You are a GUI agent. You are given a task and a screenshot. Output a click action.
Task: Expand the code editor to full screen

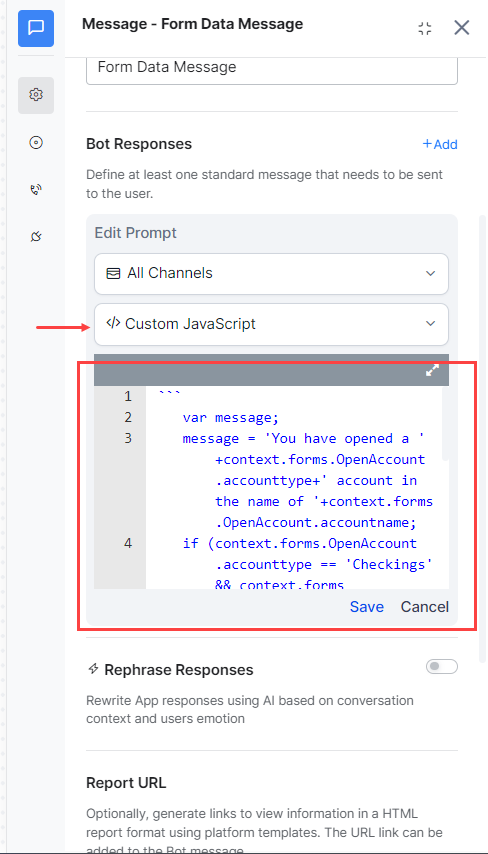tap(432, 370)
